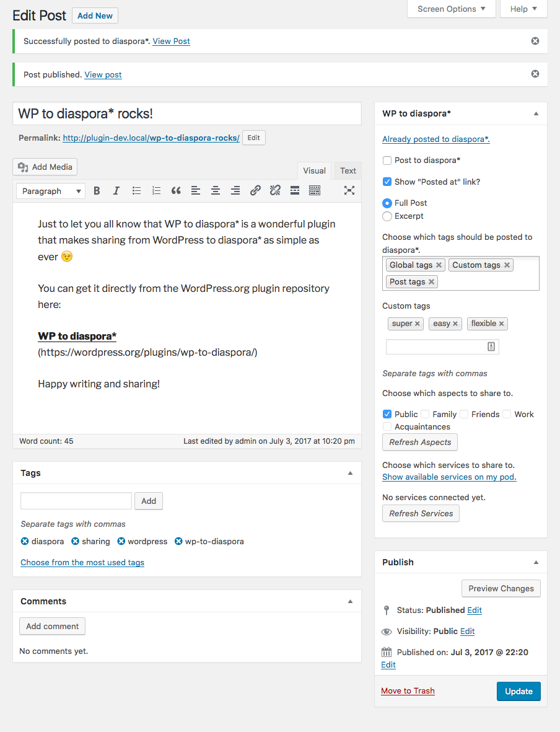This screenshot has width=560, height=732.
Task: Remove the 'Global tags' selection
Action: [x=439, y=265]
